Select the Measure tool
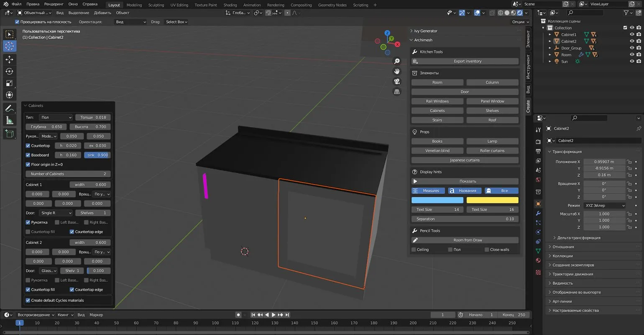The image size is (644, 335). 9,121
